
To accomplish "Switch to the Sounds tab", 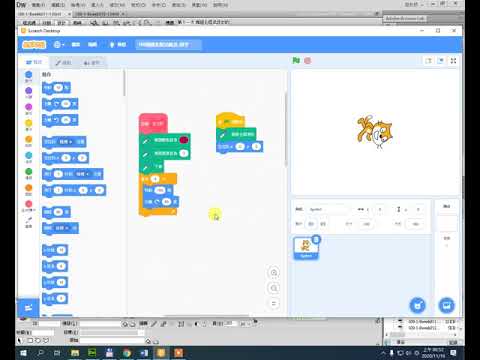I will coord(92,63).
